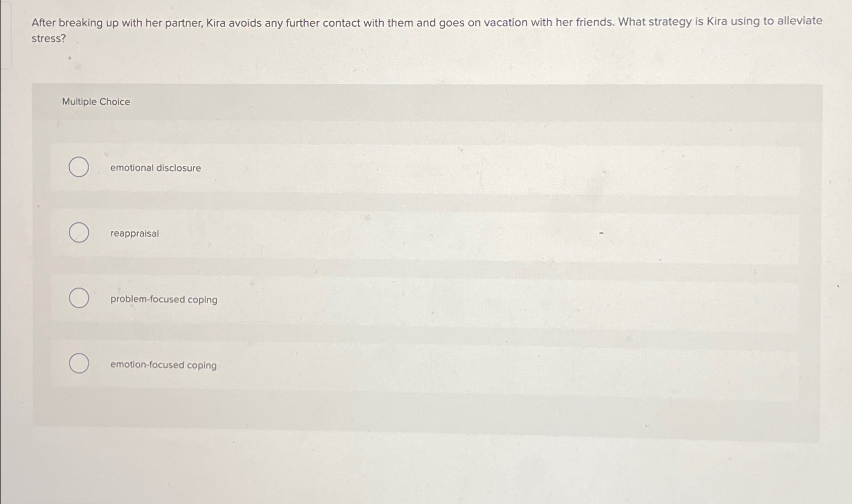Click the Multiple Choice header label

pos(96,102)
